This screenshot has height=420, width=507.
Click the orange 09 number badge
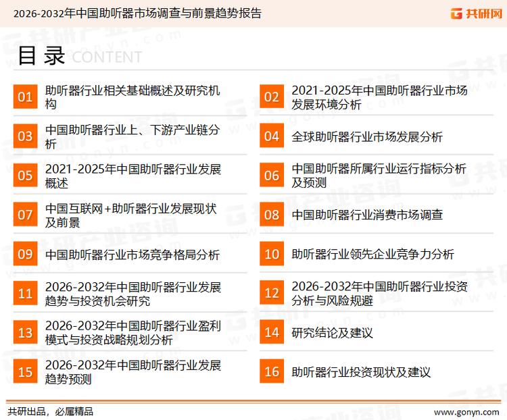[25, 254]
